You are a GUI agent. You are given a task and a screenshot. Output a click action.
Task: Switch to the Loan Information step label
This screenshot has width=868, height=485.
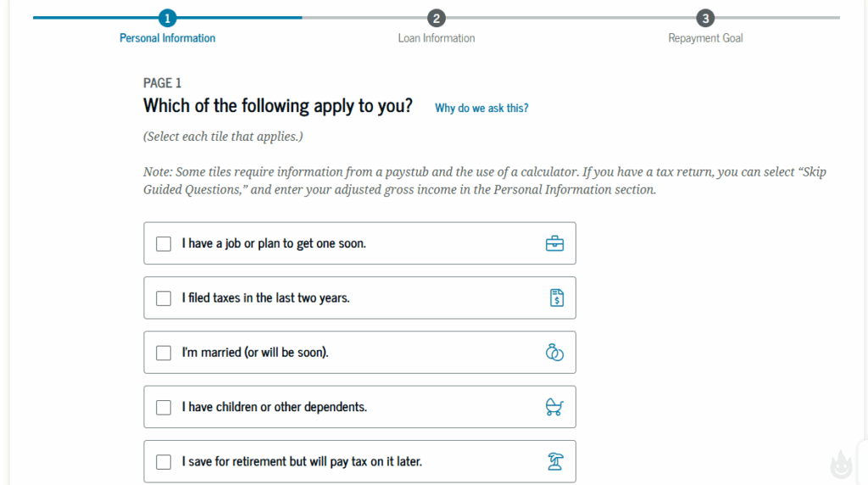click(437, 38)
